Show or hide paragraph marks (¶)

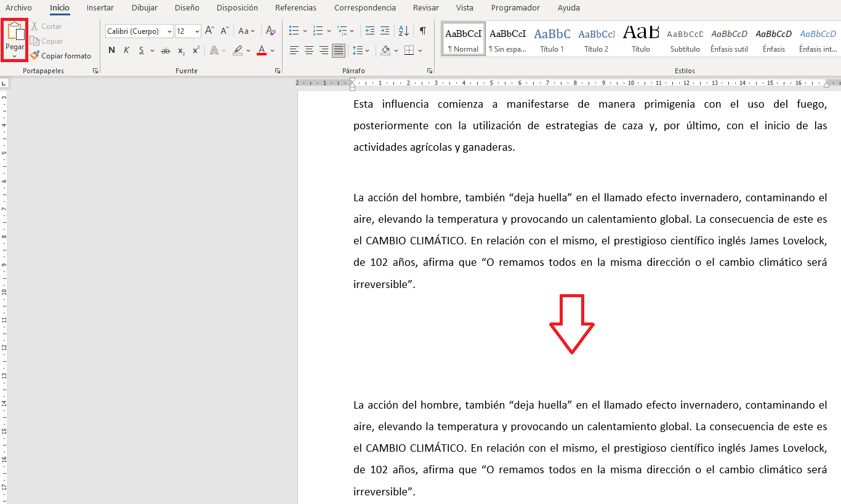coord(423,31)
